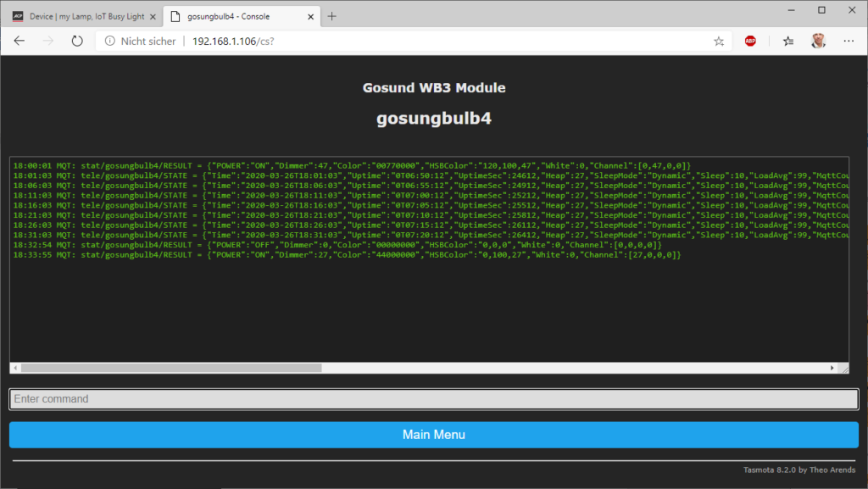
Task: Click the address bar URL 192.168.1.106/cs?
Action: tap(233, 41)
